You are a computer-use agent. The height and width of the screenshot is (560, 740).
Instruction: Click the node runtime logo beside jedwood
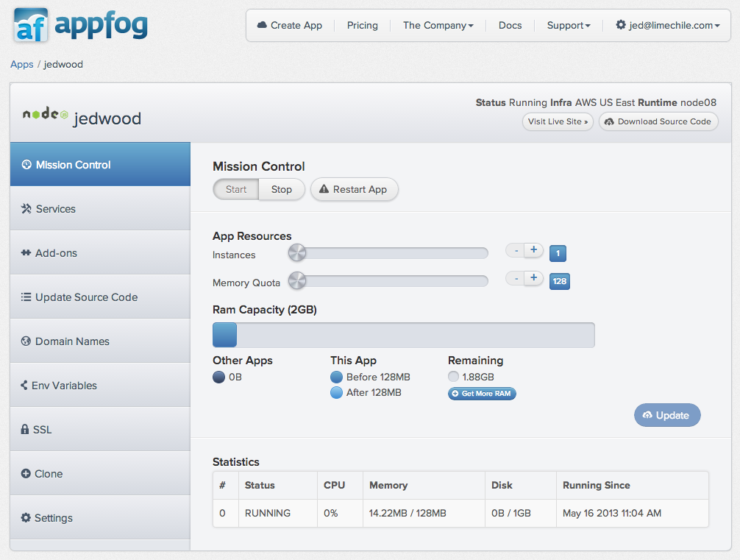(44, 116)
